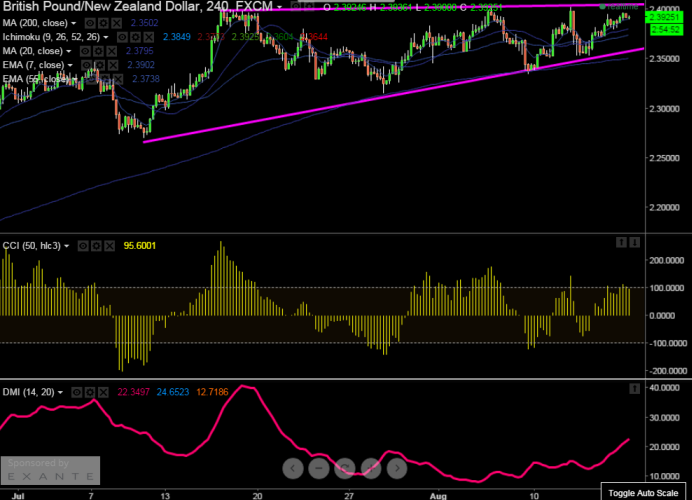Click the date 20 on time axis

click(257, 496)
